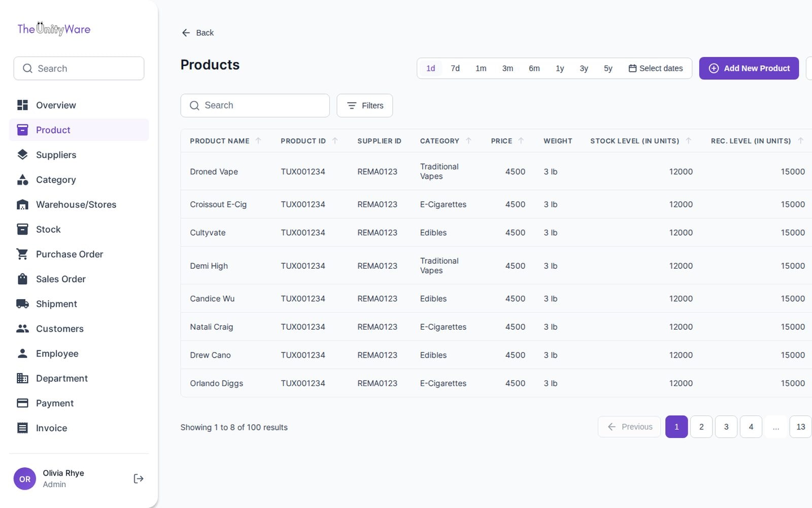
Task: Go to page 4 of results
Action: (x=751, y=427)
